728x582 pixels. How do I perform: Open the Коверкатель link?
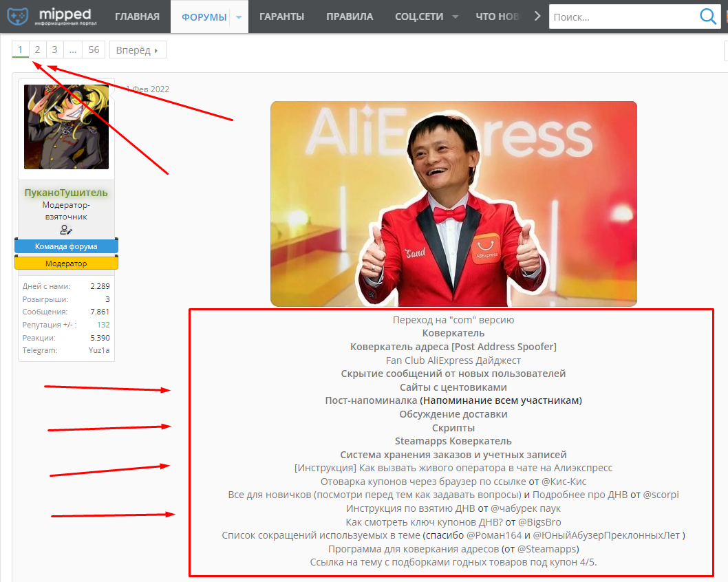pos(453,333)
